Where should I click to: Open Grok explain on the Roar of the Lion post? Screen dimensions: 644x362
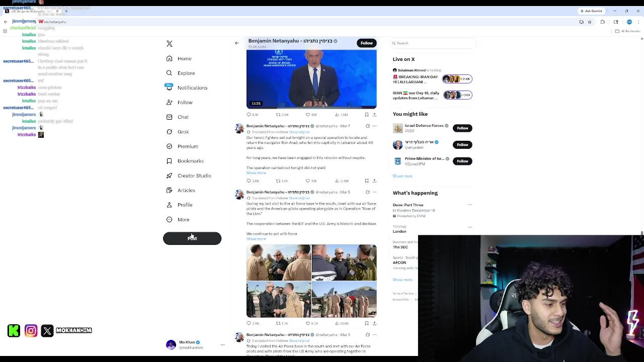coord(367,192)
